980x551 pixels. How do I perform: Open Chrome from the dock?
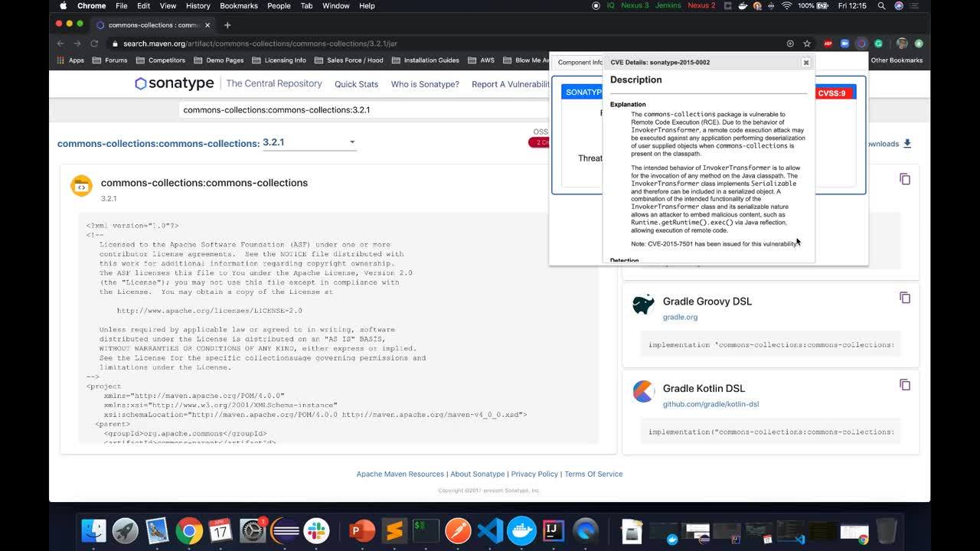tap(189, 530)
